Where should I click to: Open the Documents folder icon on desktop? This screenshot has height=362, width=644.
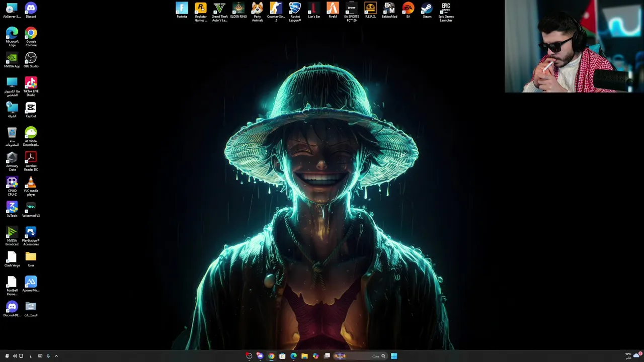coord(31,309)
